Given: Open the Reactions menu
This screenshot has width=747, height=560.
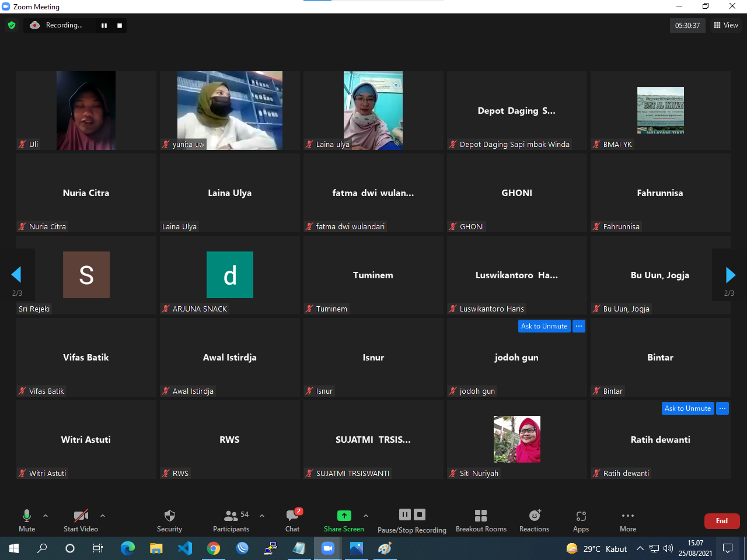Looking at the screenshot, I should pos(534,520).
